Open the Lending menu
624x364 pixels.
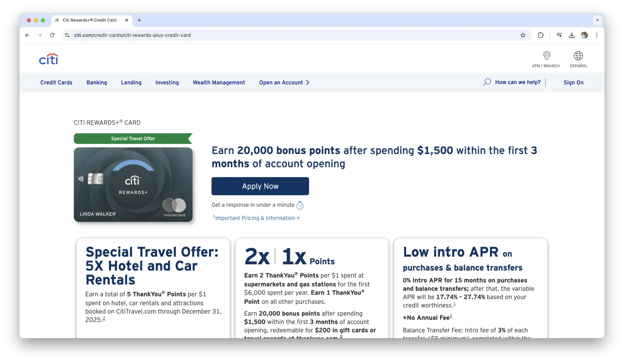pyautogui.click(x=131, y=83)
